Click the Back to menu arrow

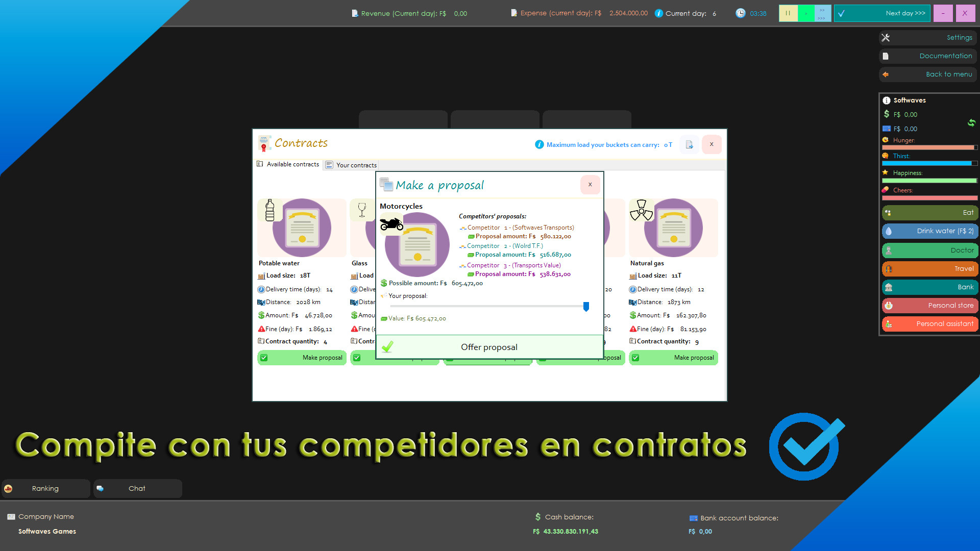pyautogui.click(x=886, y=74)
